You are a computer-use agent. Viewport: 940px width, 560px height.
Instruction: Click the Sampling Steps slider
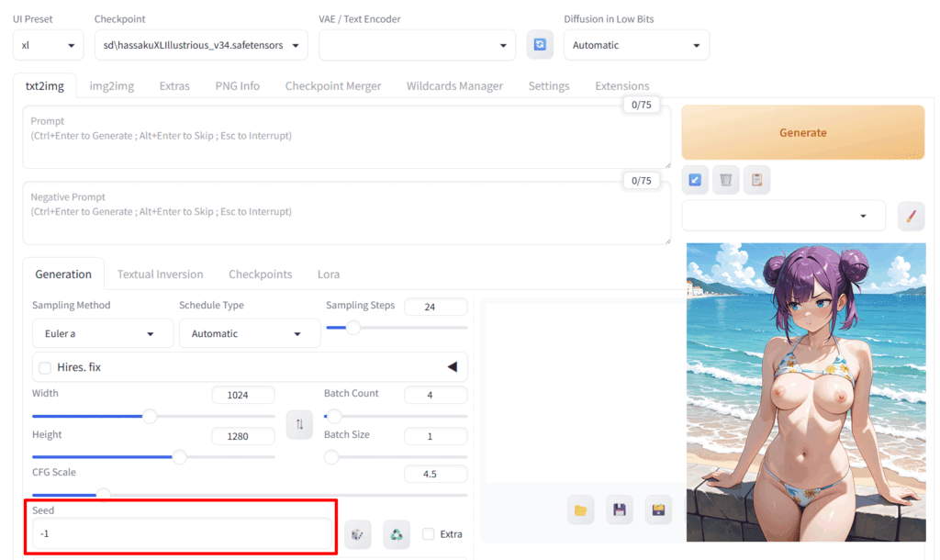tap(397, 328)
